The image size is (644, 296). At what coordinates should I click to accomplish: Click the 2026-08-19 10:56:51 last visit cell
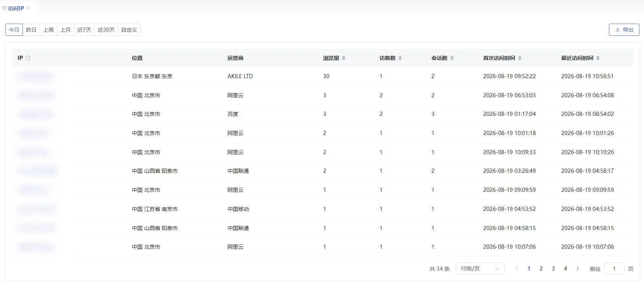[588, 76]
